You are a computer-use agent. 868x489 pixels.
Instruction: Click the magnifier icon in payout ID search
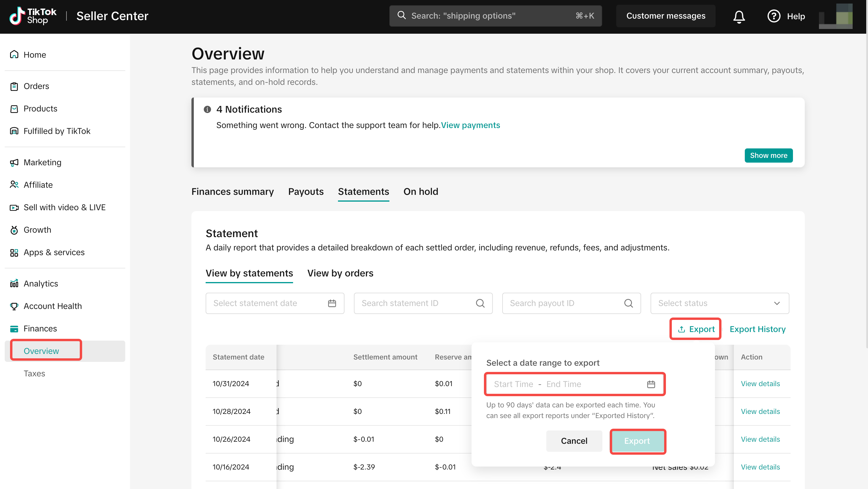[x=628, y=303]
